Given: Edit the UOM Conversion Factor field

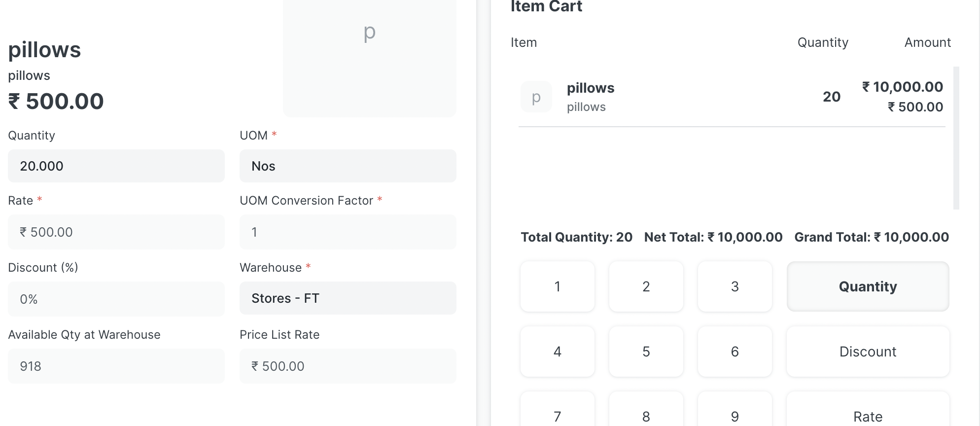Looking at the screenshot, I should coord(348,232).
